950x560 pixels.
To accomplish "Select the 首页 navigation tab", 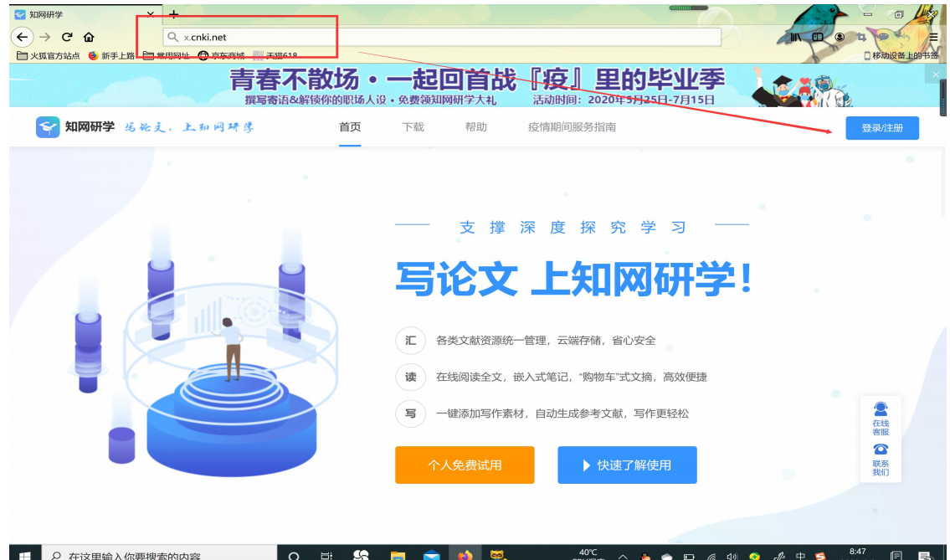I will [x=350, y=127].
